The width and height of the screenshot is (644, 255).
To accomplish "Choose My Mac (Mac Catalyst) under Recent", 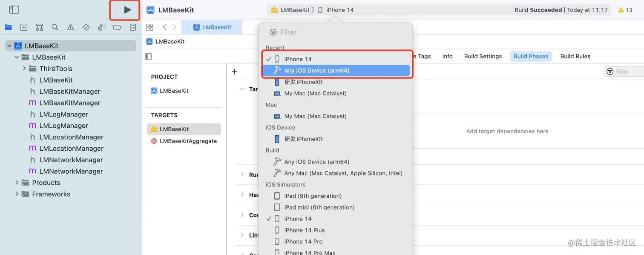I will pyautogui.click(x=336, y=93).
